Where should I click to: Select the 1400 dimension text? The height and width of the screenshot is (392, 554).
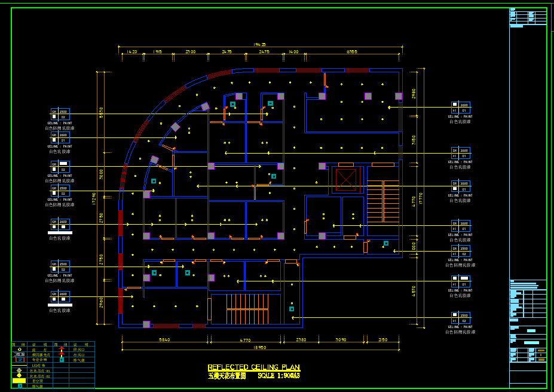293,51
